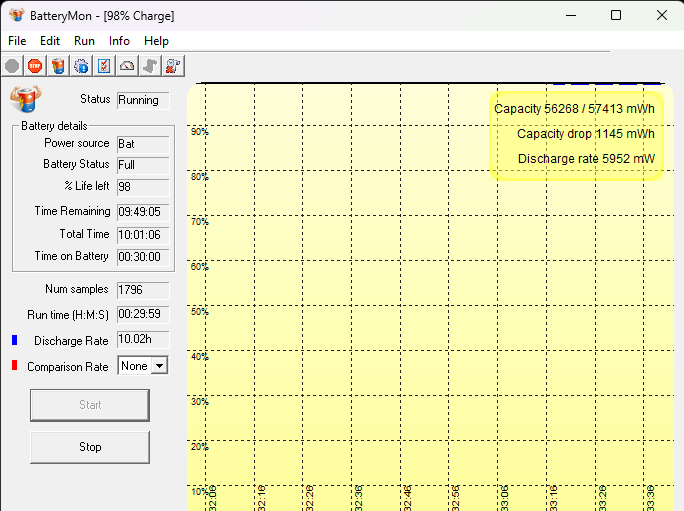Click the gauge meter toolbar icon
This screenshot has height=511, width=684.
coord(127,66)
